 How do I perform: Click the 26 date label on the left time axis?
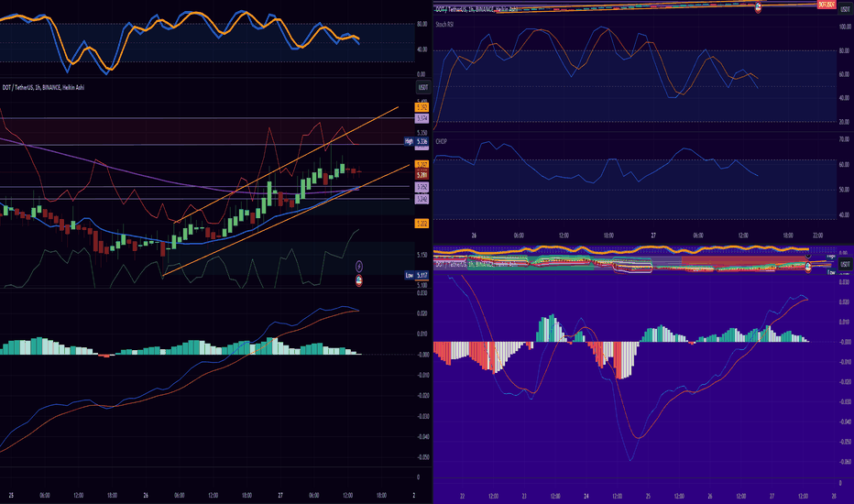click(146, 495)
